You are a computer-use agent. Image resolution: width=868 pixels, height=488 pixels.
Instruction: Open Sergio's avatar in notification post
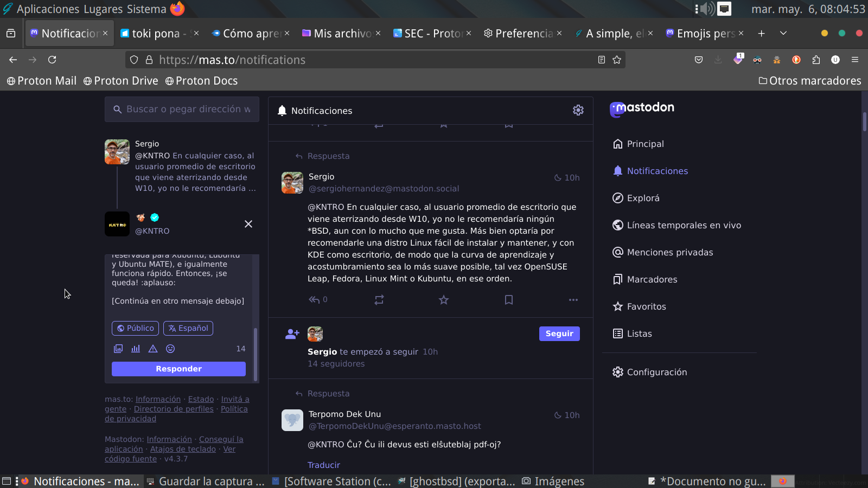tap(292, 183)
